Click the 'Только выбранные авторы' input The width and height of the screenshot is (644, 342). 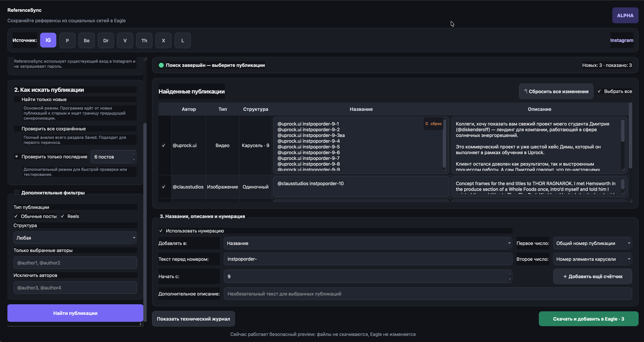coord(75,262)
